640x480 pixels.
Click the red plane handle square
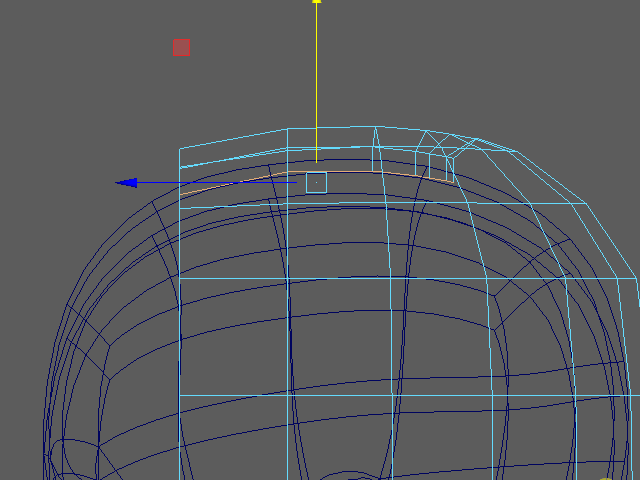pos(182,47)
